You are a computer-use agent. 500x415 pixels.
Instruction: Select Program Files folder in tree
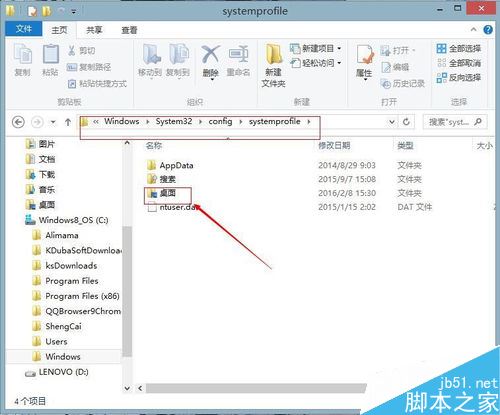click(65, 281)
